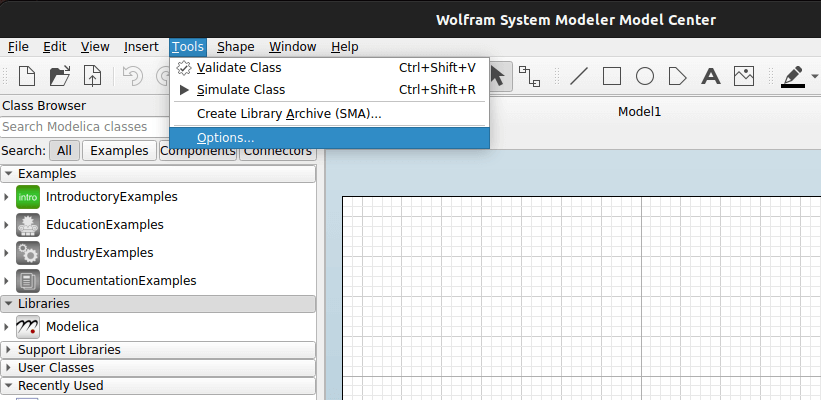Click the Modelica library icon
The width and height of the screenshot is (821, 400).
point(28,327)
